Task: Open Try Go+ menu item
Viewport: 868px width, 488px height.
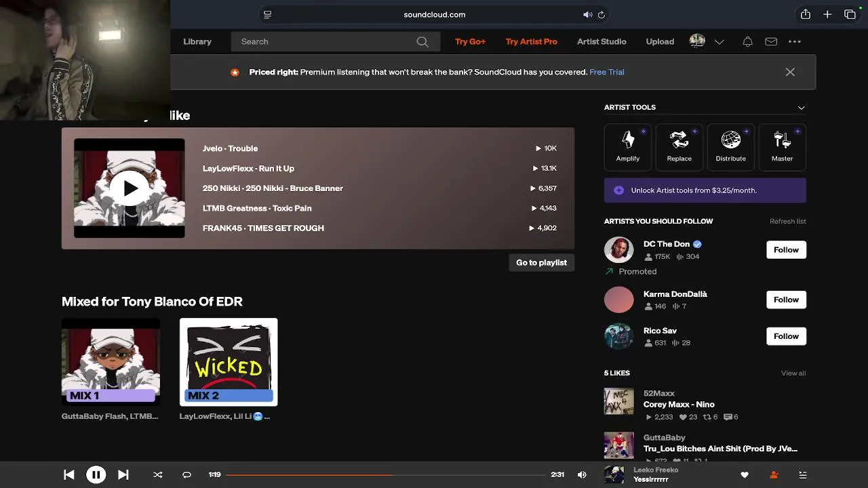Action: (470, 41)
